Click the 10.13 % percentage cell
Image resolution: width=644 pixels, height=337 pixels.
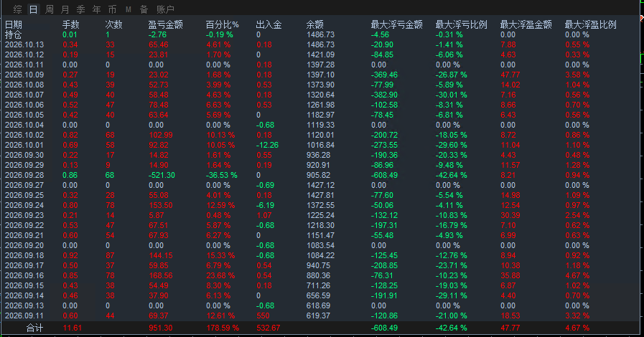[220, 135]
